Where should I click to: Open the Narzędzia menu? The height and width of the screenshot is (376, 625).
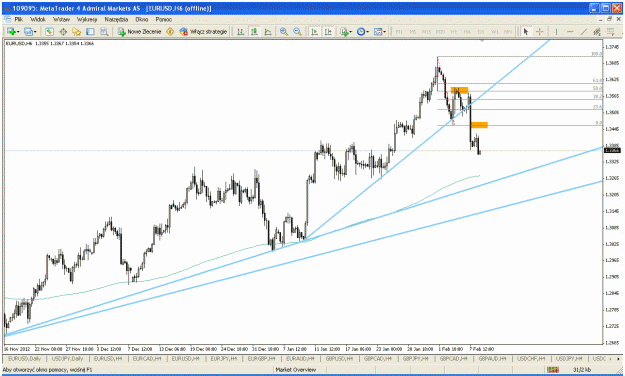click(x=116, y=19)
